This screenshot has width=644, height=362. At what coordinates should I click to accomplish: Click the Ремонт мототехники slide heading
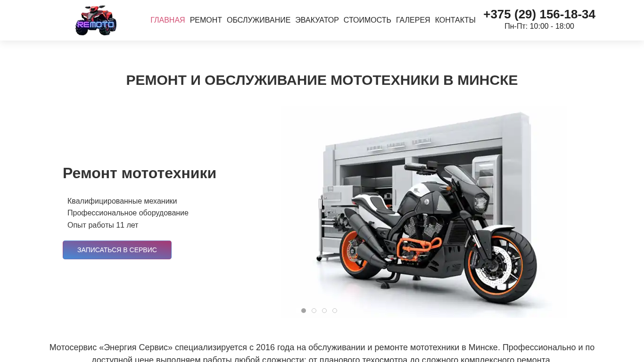coord(140,173)
